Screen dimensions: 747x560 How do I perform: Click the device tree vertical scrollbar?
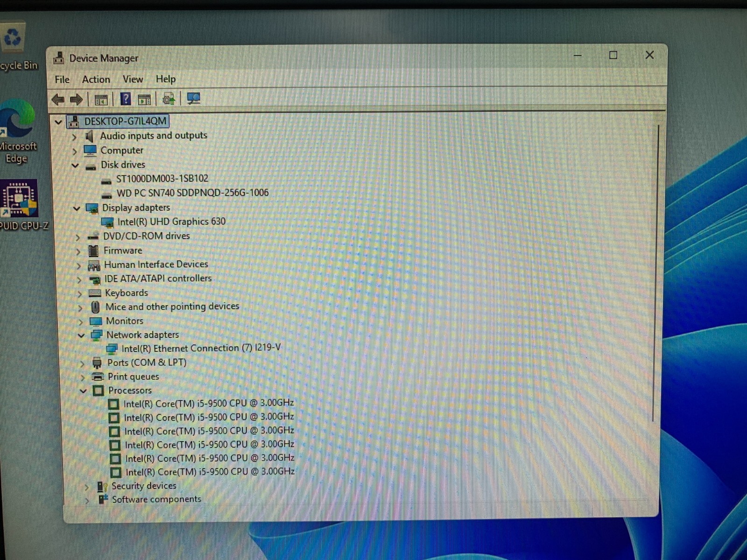pyautogui.click(x=657, y=273)
